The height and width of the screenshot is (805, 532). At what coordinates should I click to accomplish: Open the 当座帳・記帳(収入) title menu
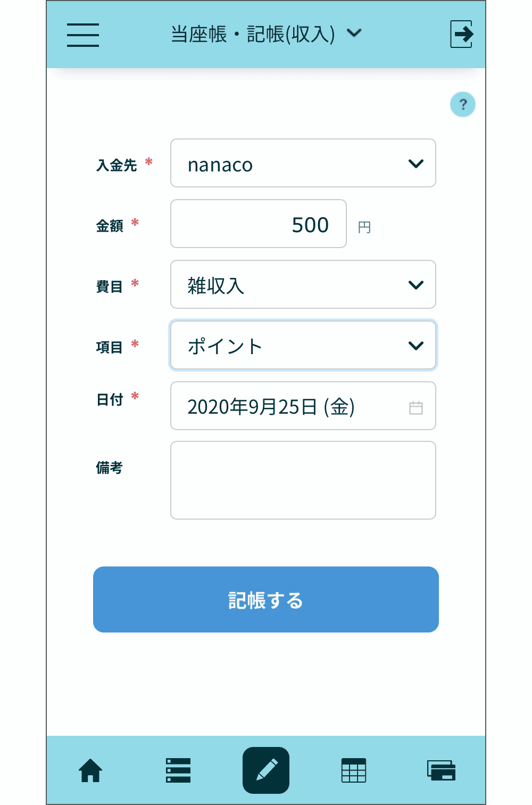coord(265,34)
